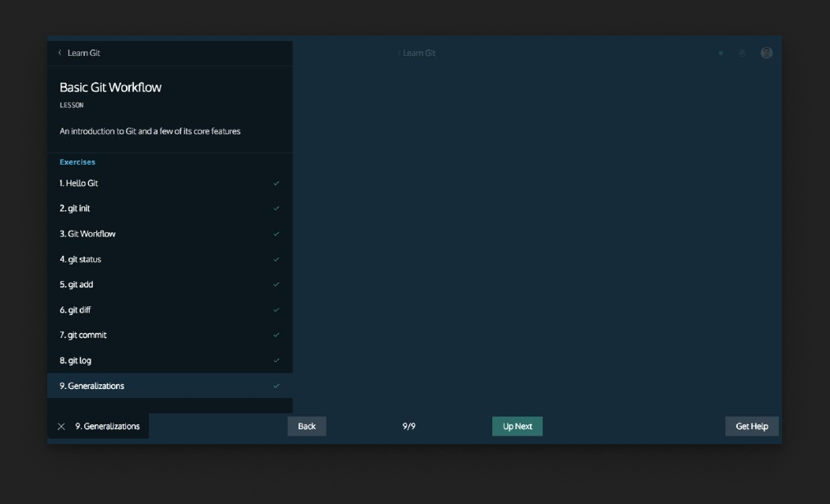The image size is (830, 504).
Task: Open exercise 3. Git Workflow
Action: click(x=169, y=234)
